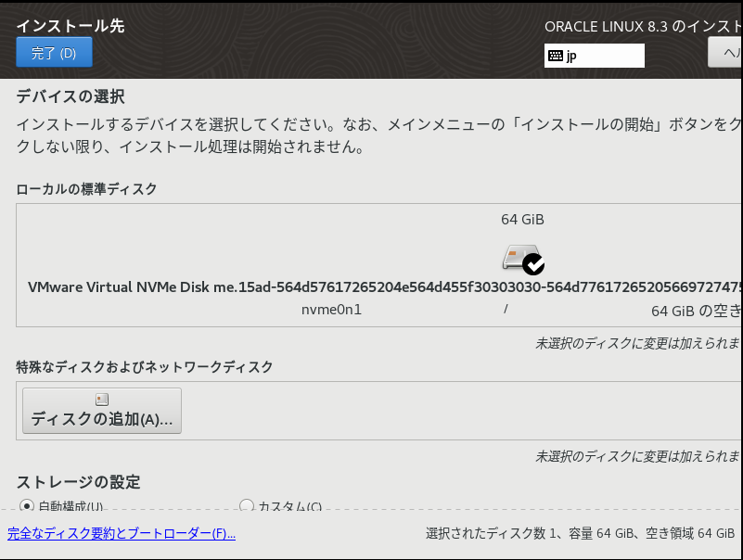Open 完全なディスク要約とブートローダー link
Screen dimensions: 743x560
tap(122, 534)
